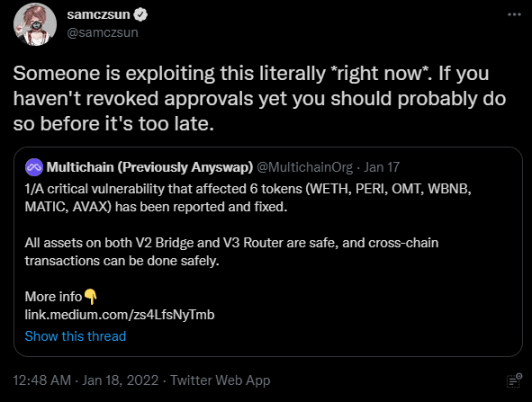
Task: Click the samczsun display name
Action: (98, 14)
